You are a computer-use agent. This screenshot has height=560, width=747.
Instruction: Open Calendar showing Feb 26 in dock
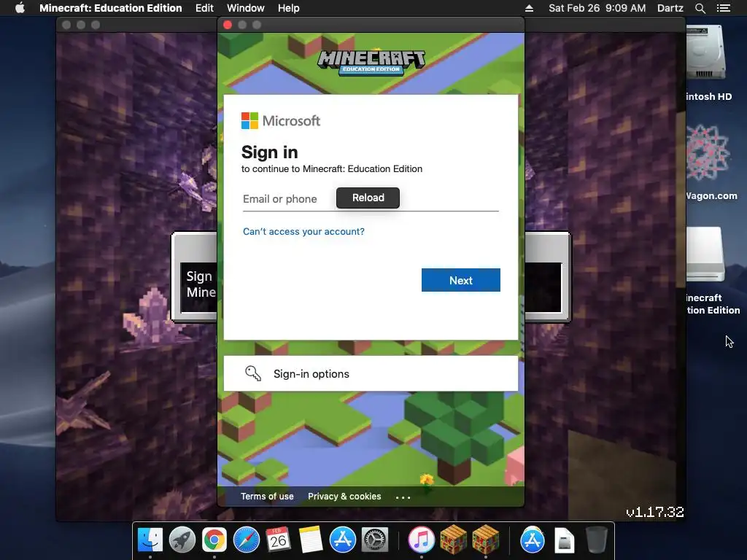click(x=278, y=540)
